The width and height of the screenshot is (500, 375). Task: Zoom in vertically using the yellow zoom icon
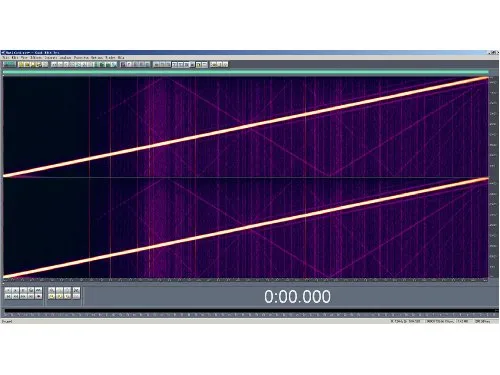point(67,296)
